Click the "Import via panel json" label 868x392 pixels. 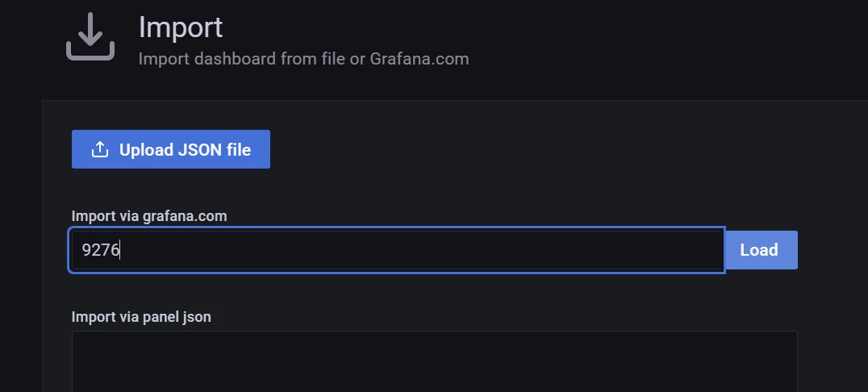(x=141, y=317)
